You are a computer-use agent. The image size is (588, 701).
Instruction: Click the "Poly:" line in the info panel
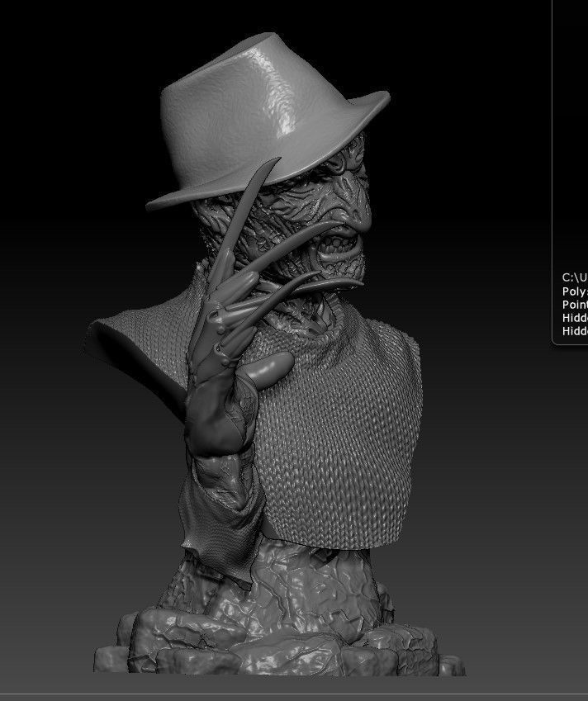click(x=575, y=291)
